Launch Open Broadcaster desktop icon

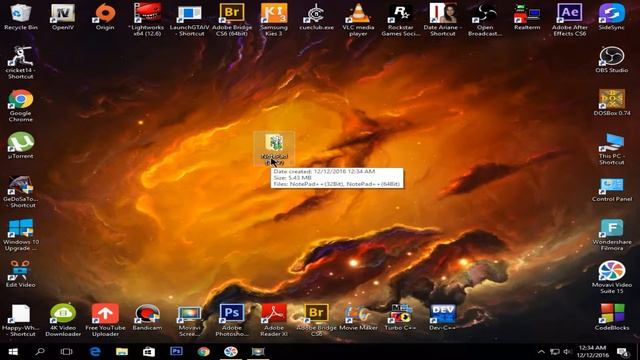click(x=485, y=20)
